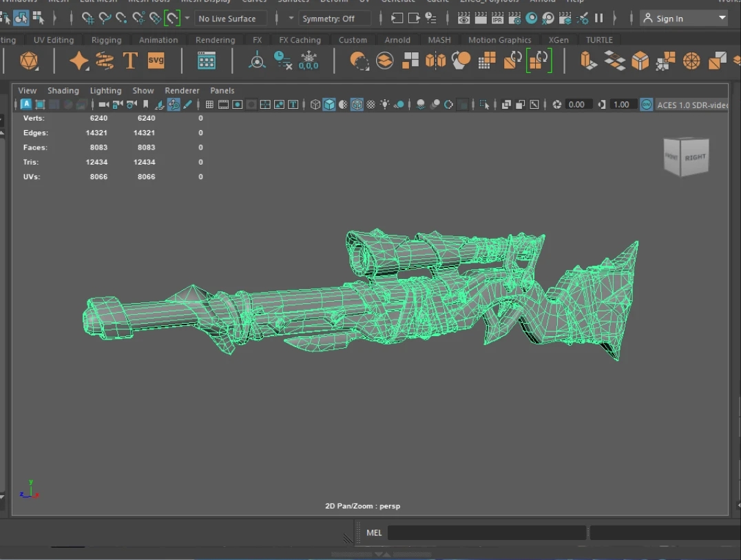
Task: Click the No Live Surface field
Action: [x=229, y=19]
